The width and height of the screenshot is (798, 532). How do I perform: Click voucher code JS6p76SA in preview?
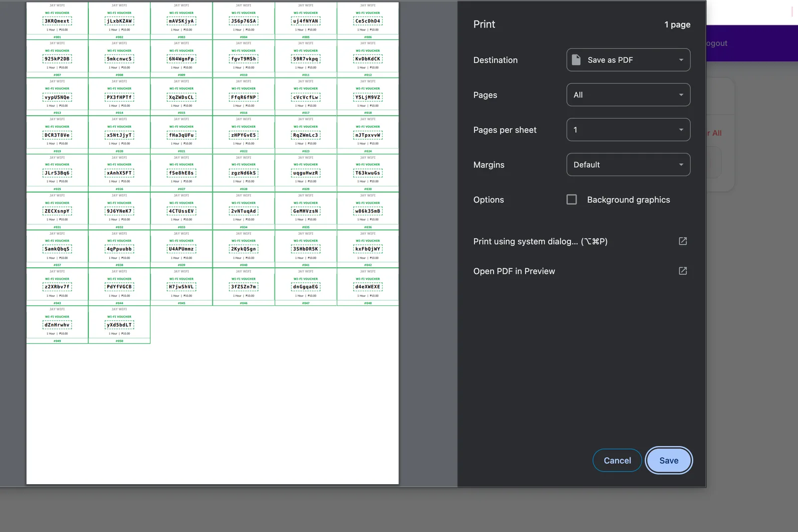click(x=243, y=21)
